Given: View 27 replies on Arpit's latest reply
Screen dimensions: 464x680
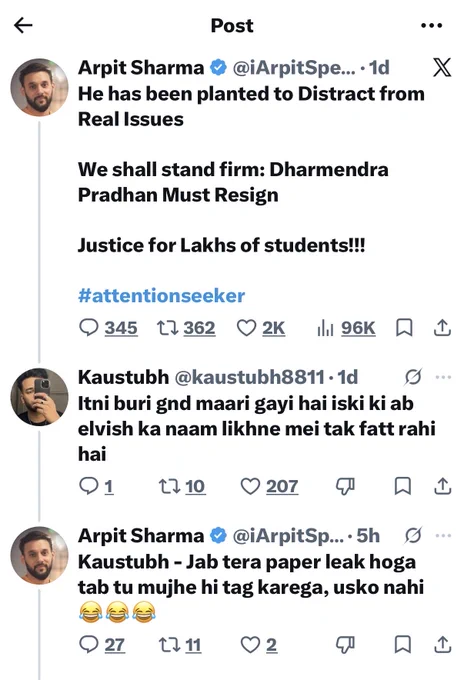Looking at the screenshot, I should click(x=102, y=644).
